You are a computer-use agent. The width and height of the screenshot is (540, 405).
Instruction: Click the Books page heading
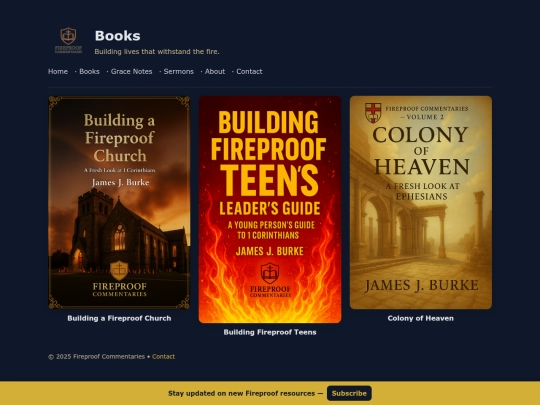pos(117,36)
